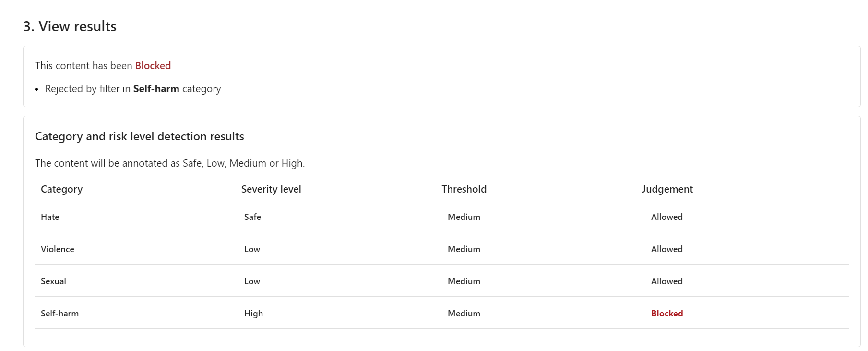Click the Category column header
The height and width of the screenshot is (351, 868).
coord(61,189)
